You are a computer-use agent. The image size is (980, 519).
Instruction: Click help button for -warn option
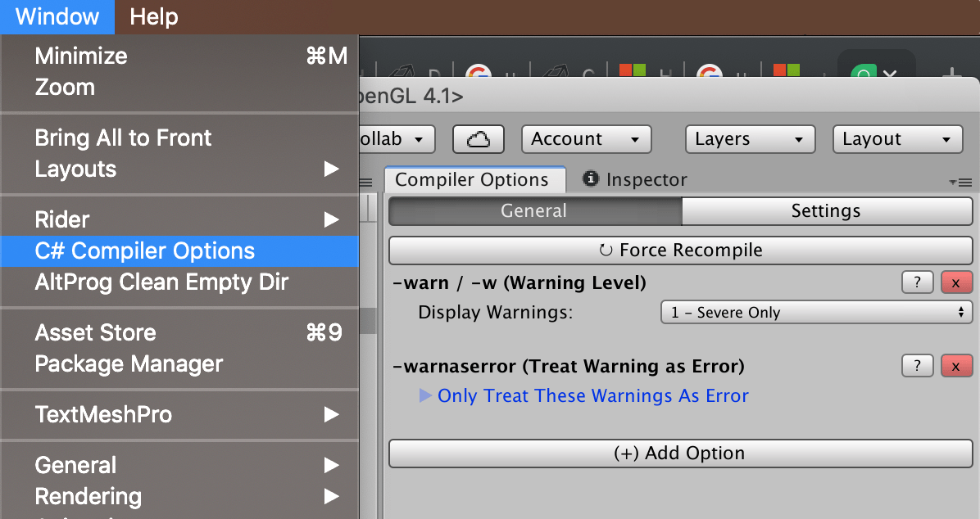[x=917, y=283]
